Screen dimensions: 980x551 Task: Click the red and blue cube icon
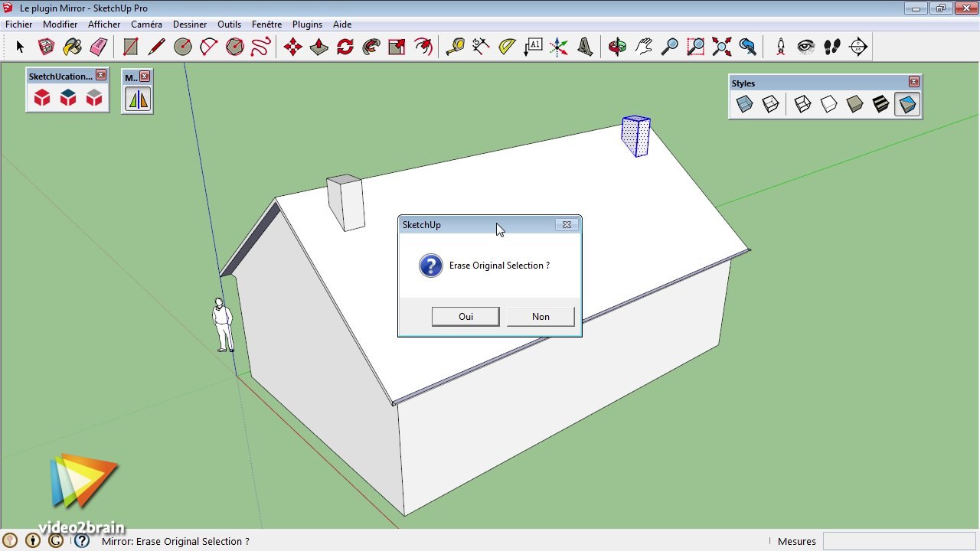[68, 97]
